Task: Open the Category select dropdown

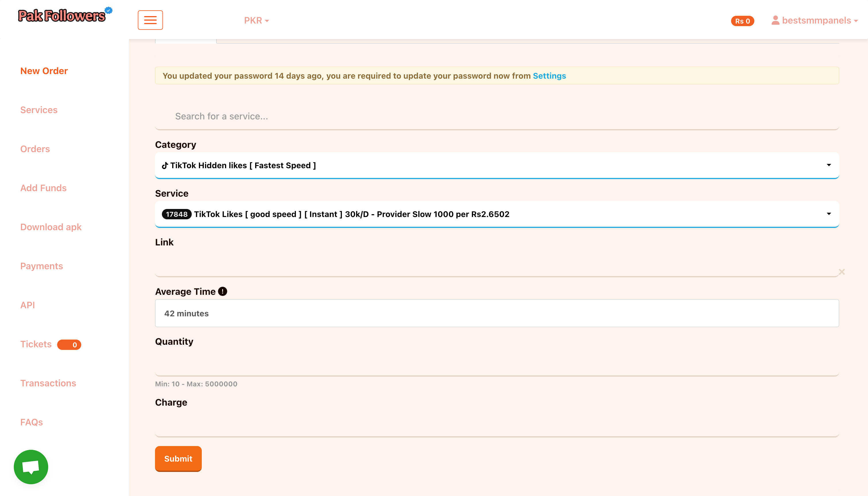Action: [497, 165]
